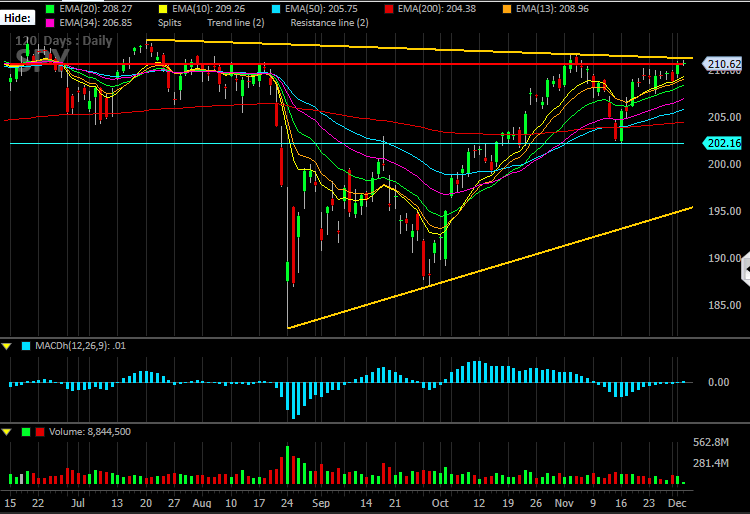Screen dimensions: 750x514
Task: Select the EMA(34): 206.85 label
Action: (x=96, y=22)
